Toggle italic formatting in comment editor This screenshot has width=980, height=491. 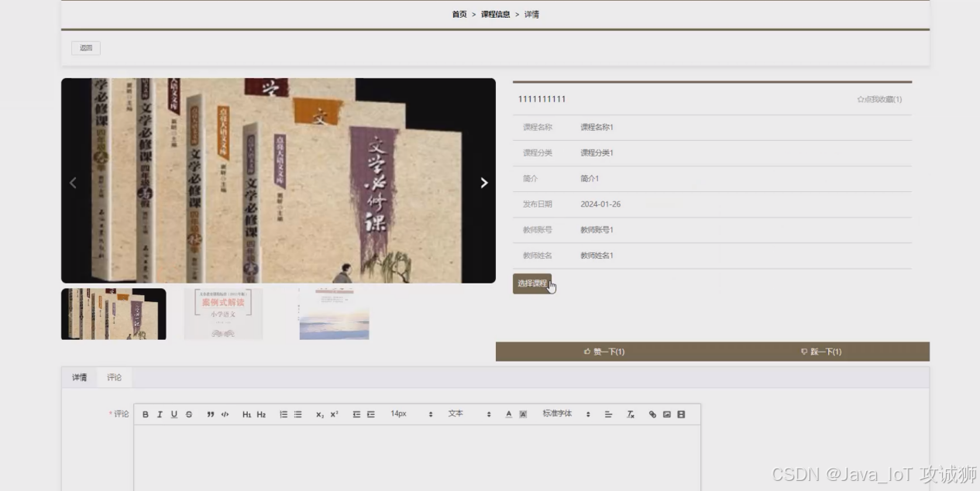pos(160,414)
